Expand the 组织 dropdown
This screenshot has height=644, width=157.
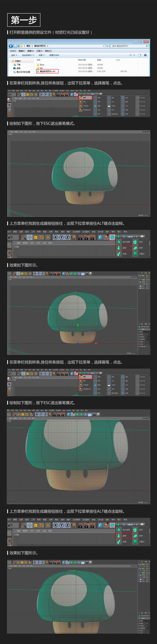click(x=14, y=55)
